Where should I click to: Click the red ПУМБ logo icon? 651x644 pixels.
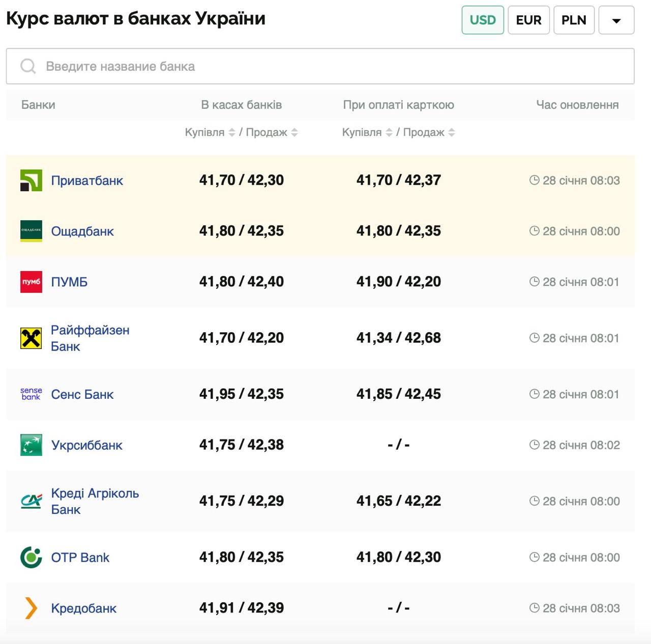click(x=31, y=282)
